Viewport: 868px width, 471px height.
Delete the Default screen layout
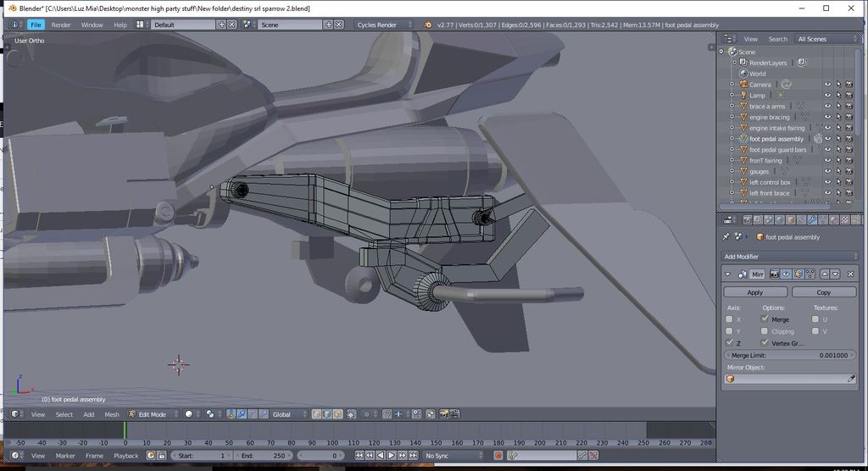click(x=232, y=25)
